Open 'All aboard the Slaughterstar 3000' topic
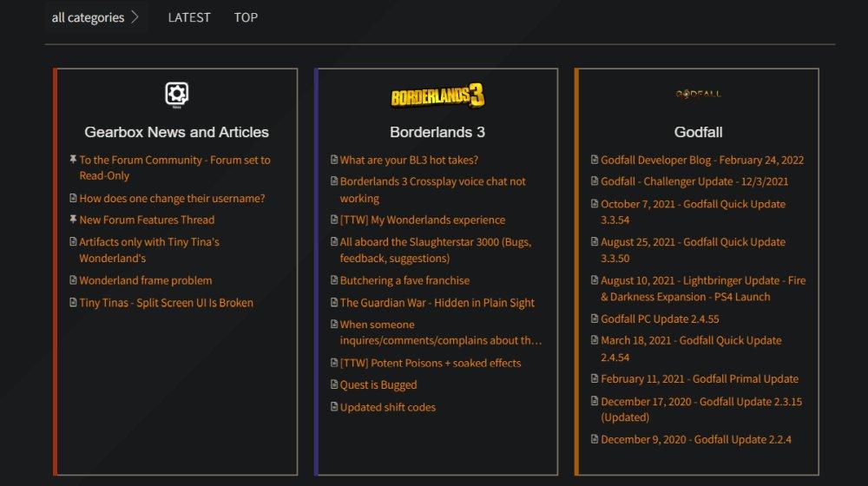868x486 pixels. pyautogui.click(x=435, y=250)
